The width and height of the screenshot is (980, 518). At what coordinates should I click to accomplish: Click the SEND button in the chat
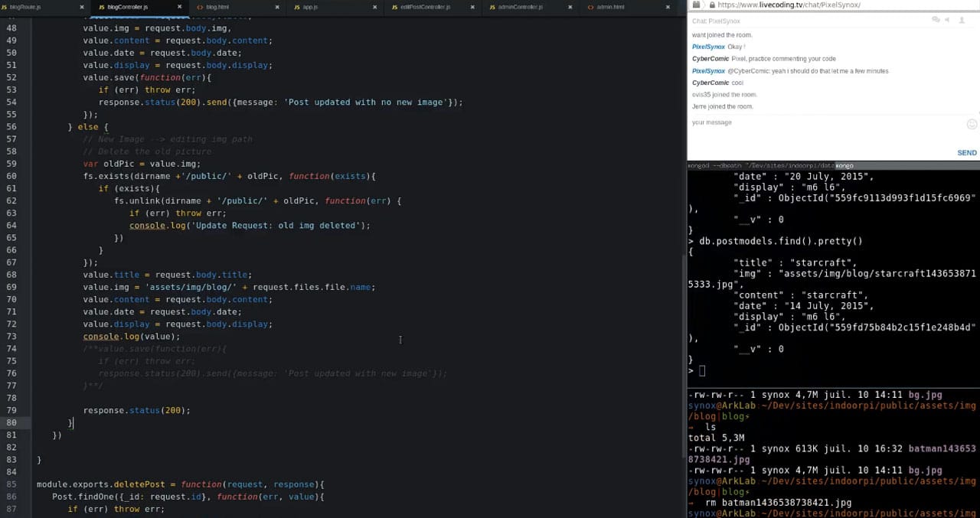tap(966, 152)
